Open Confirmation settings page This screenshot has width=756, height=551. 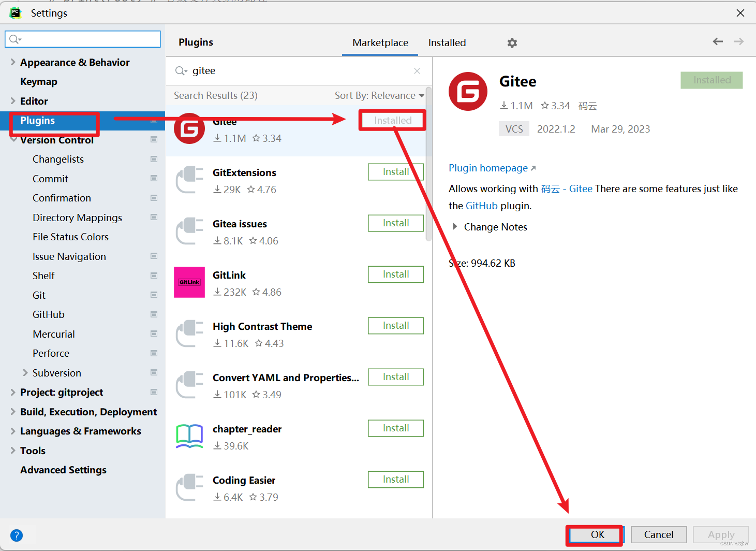point(62,198)
